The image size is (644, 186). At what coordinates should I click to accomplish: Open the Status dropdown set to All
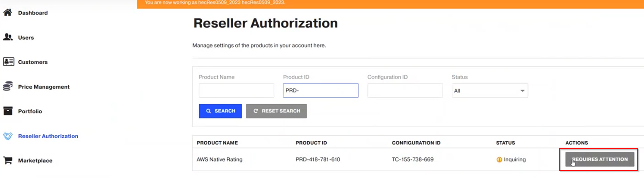tap(489, 91)
